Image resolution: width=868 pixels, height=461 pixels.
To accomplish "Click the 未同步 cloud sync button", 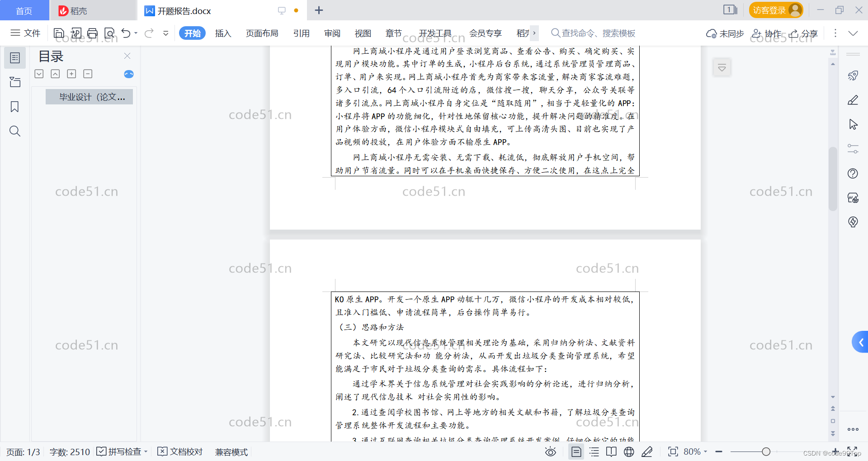I will click(x=725, y=33).
